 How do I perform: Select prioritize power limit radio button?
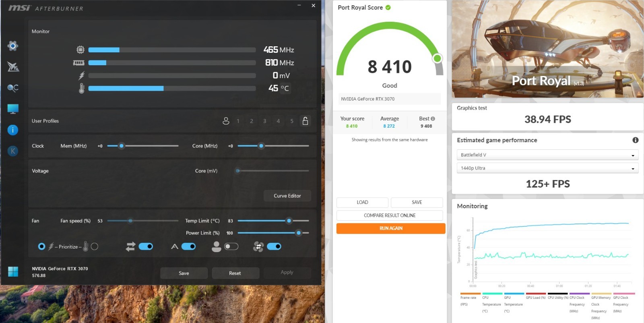pos(41,246)
